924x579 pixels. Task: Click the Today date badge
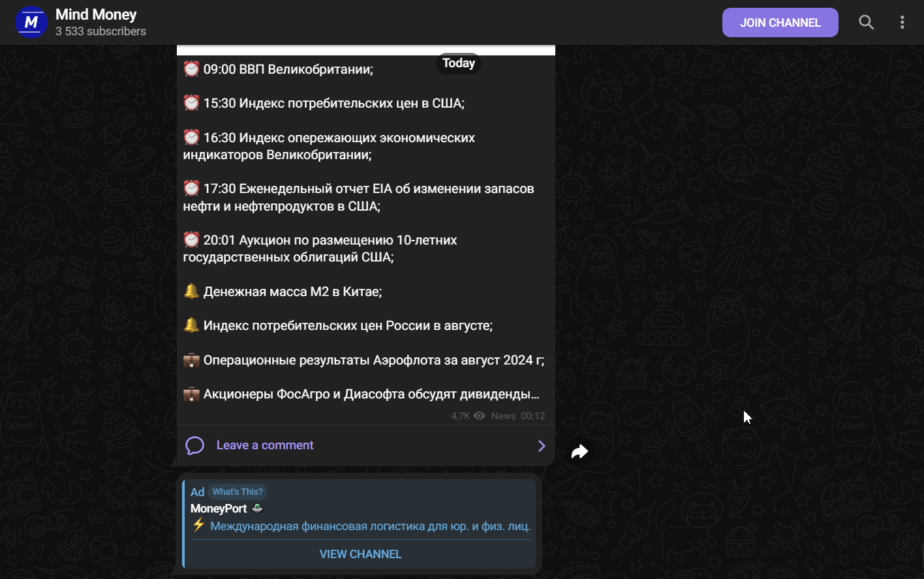[459, 63]
